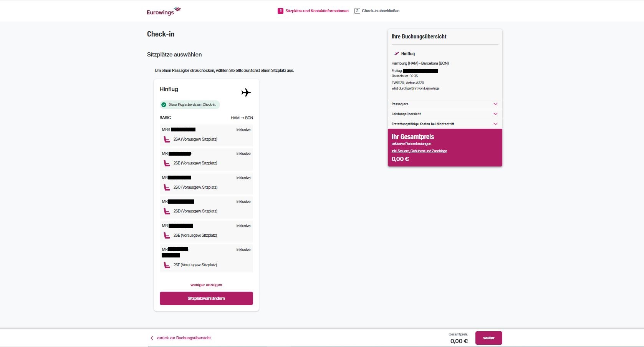
Task: Select step 1 Sitzplätze und Kontaktinformationen
Action: pyautogui.click(x=313, y=11)
